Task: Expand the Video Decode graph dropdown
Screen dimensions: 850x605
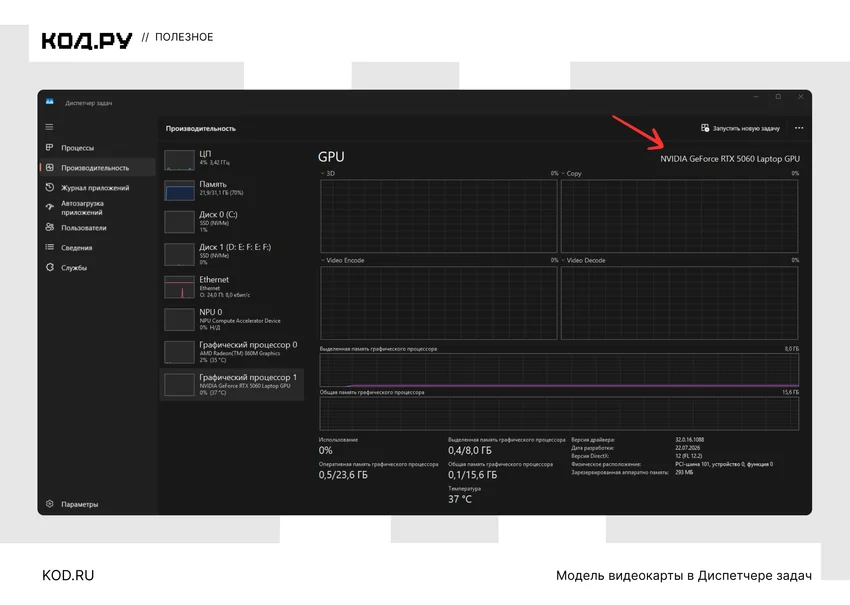Action: [x=563, y=260]
